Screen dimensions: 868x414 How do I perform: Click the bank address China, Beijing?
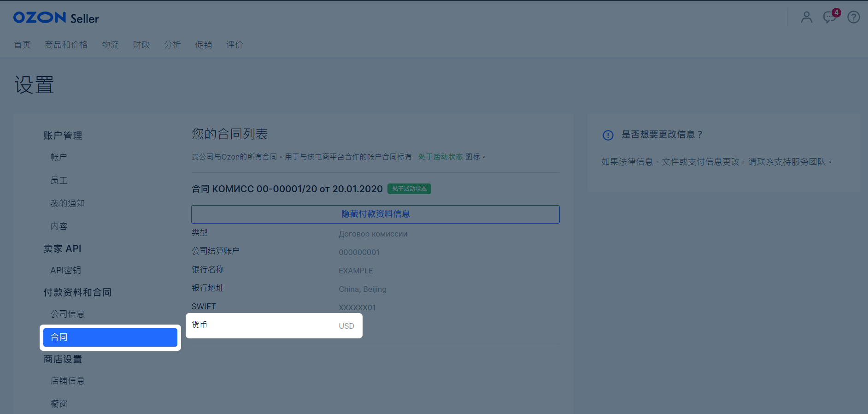(x=363, y=289)
